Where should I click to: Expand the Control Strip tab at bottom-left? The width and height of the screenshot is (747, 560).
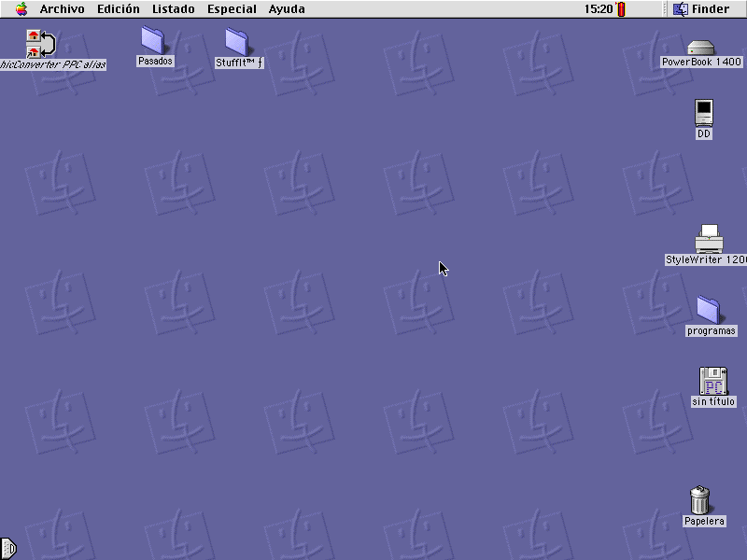[x=8, y=549]
